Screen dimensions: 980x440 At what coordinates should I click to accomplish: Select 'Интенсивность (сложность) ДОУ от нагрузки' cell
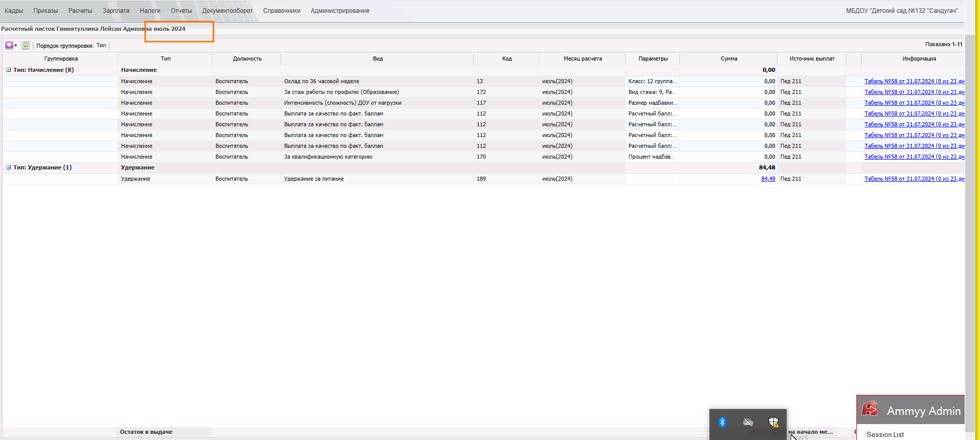coord(377,103)
